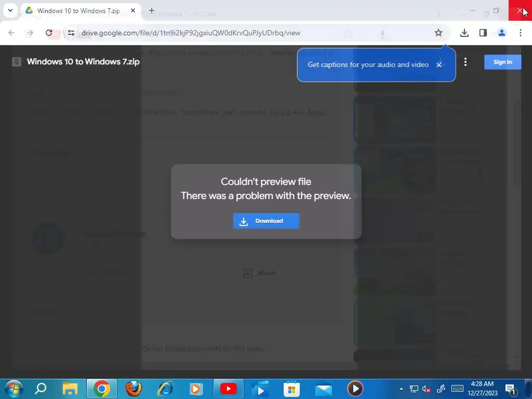
Task: Restore the Chrome window size
Action: 496,10
